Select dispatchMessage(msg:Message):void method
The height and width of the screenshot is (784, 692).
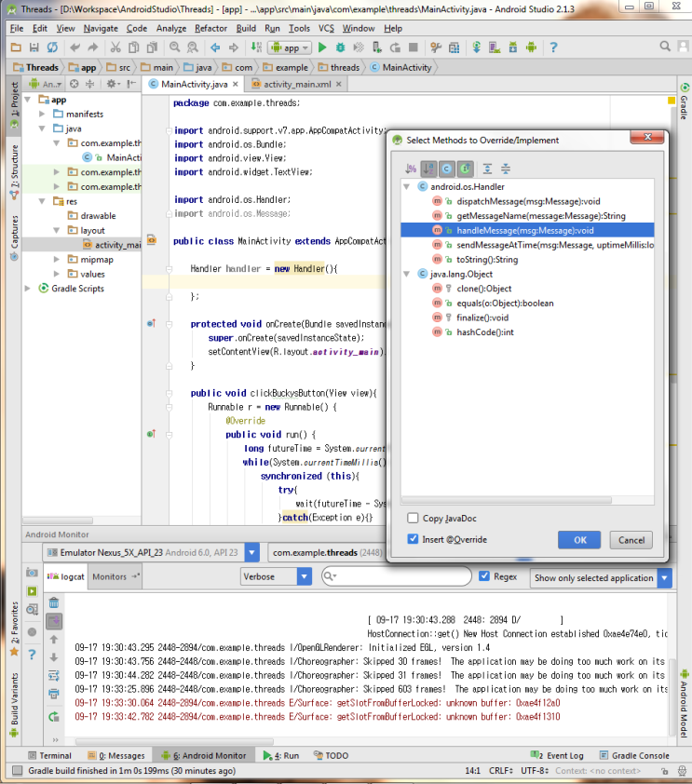pos(528,201)
